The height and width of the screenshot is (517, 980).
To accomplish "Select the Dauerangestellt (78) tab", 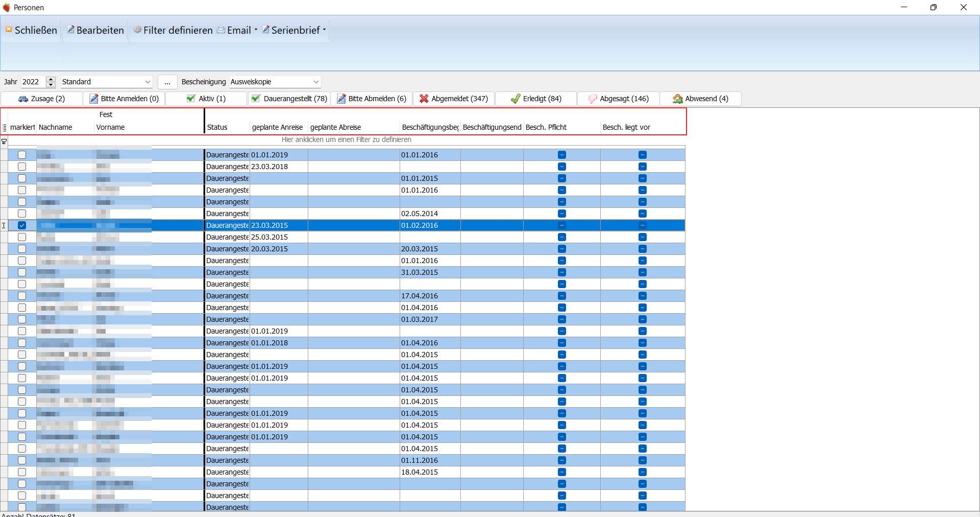I will coord(289,99).
